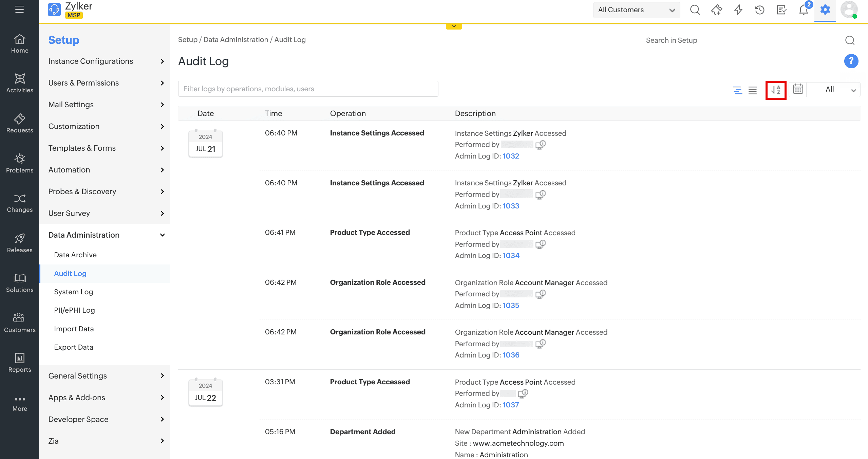
Task: Open the calendar date filter icon
Action: coord(798,89)
